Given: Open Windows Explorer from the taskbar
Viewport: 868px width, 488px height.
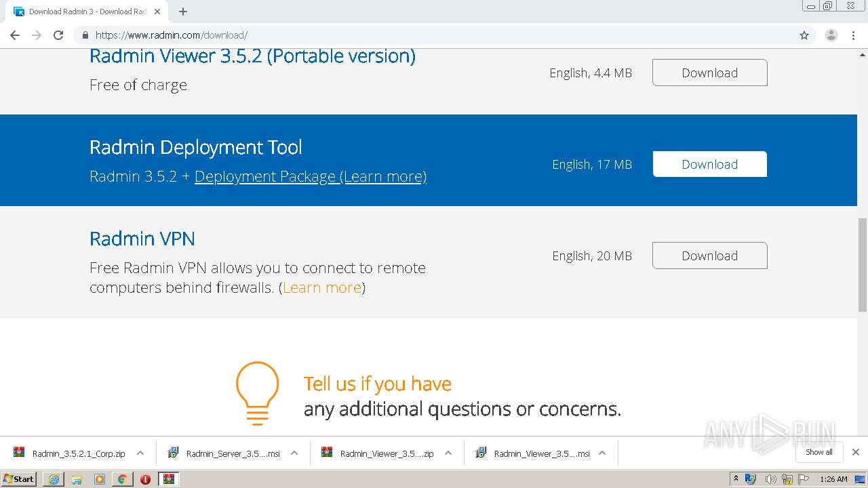Looking at the screenshot, I should tap(77, 479).
